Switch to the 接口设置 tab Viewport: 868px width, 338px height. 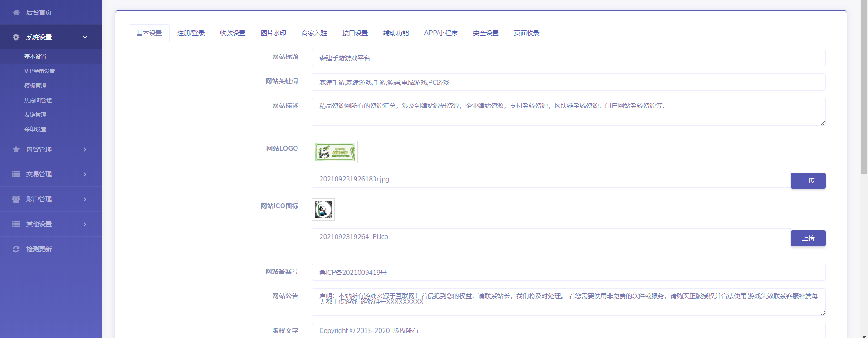(x=355, y=33)
